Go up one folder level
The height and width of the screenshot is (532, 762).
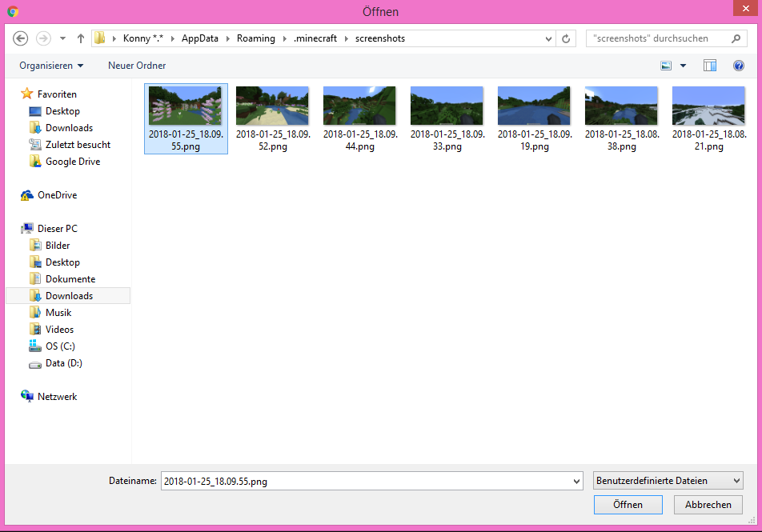point(81,38)
